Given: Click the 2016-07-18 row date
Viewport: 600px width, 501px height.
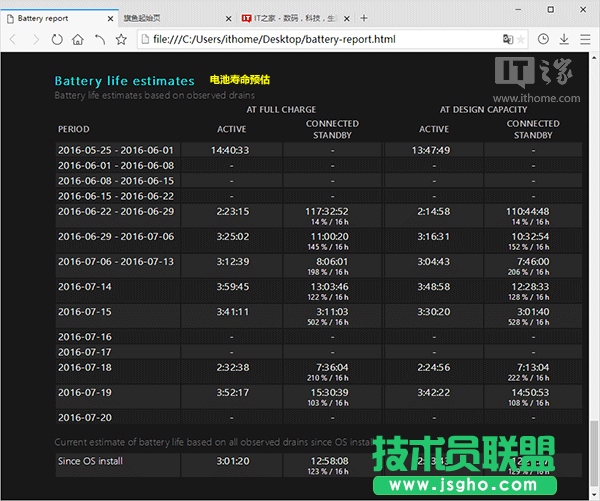Looking at the screenshot, I should (x=85, y=368).
